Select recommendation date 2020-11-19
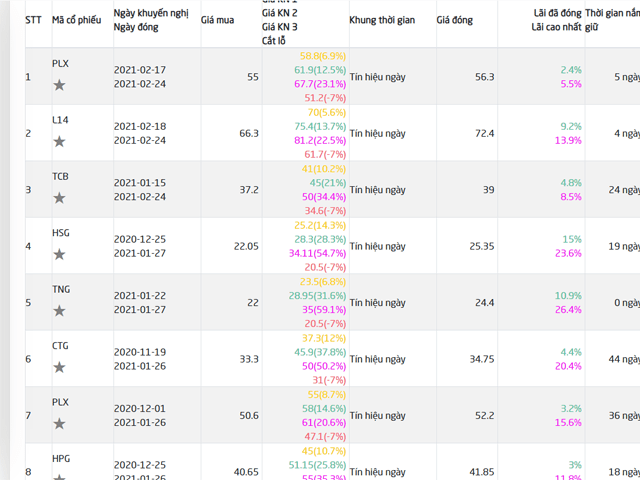 pos(140,352)
